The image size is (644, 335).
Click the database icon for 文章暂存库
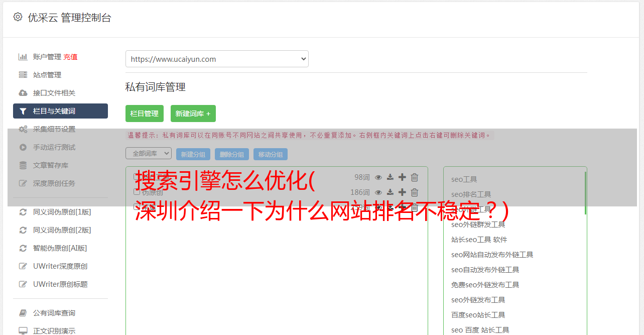tap(23, 165)
